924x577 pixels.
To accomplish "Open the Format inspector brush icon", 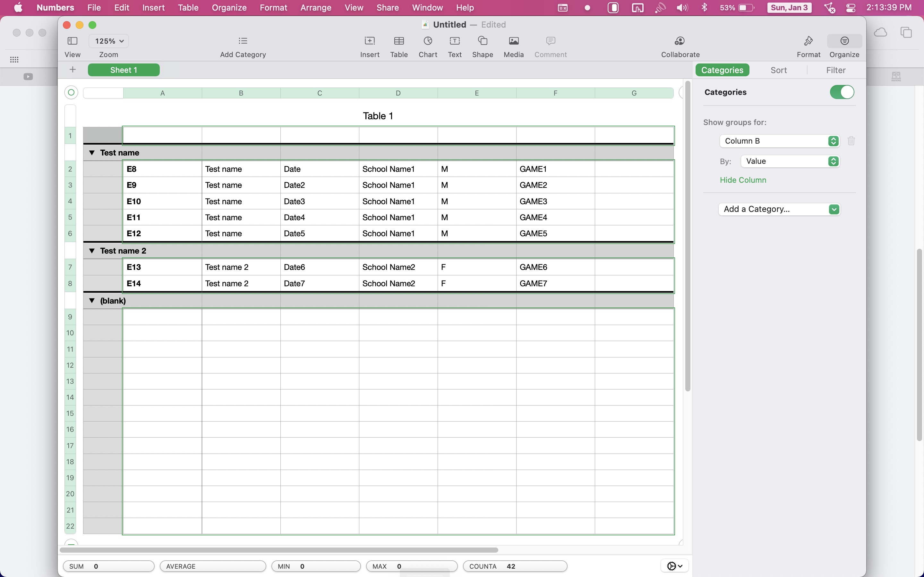I will pyautogui.click(x=808, y=41).
